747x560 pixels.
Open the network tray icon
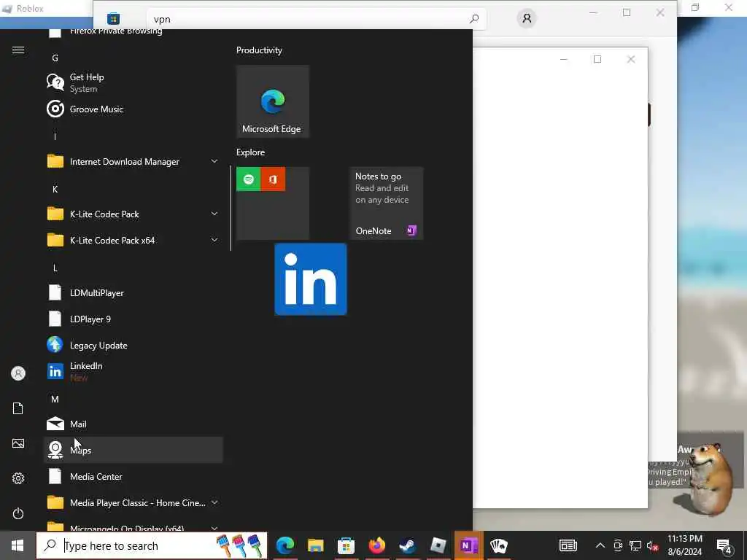635,545
